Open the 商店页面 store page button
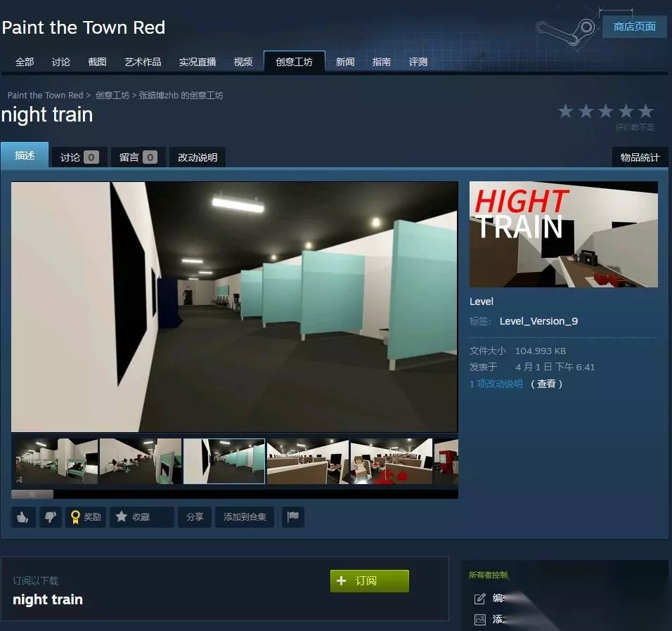Screen dimensions: 672x631 634,27
